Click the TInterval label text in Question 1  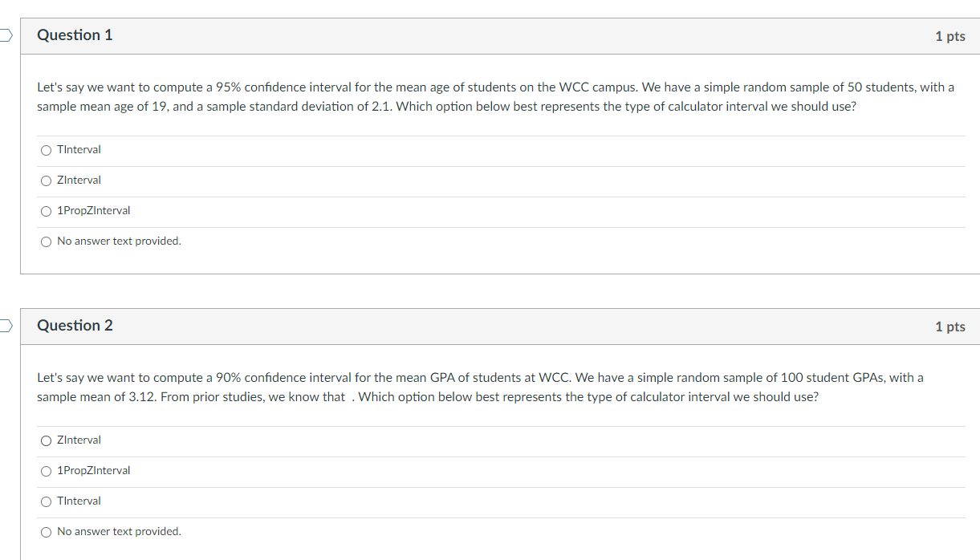(x=79, y=150)
